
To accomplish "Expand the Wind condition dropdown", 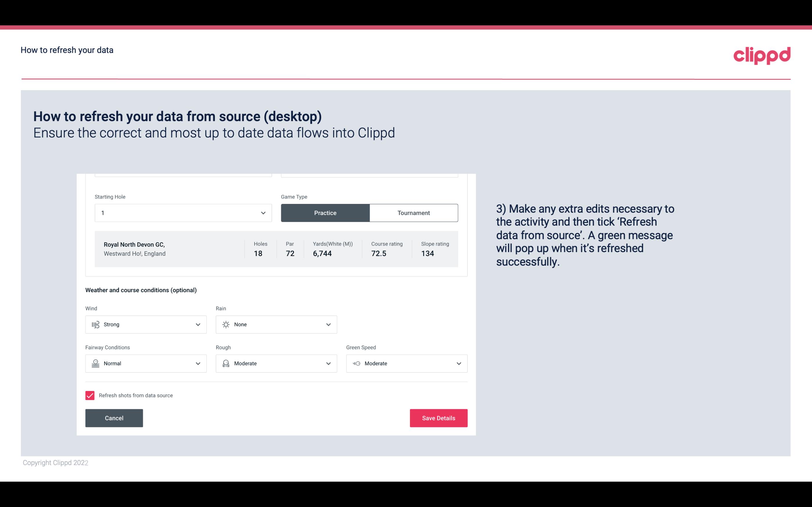I will pos(198,324).
